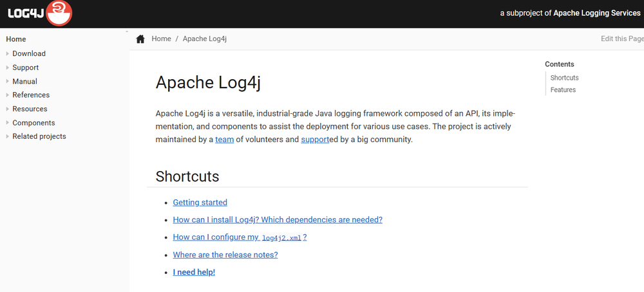This screenshot has height=292, width=644.
Task: Click the Contents heading text
Action: coord(560,64)
